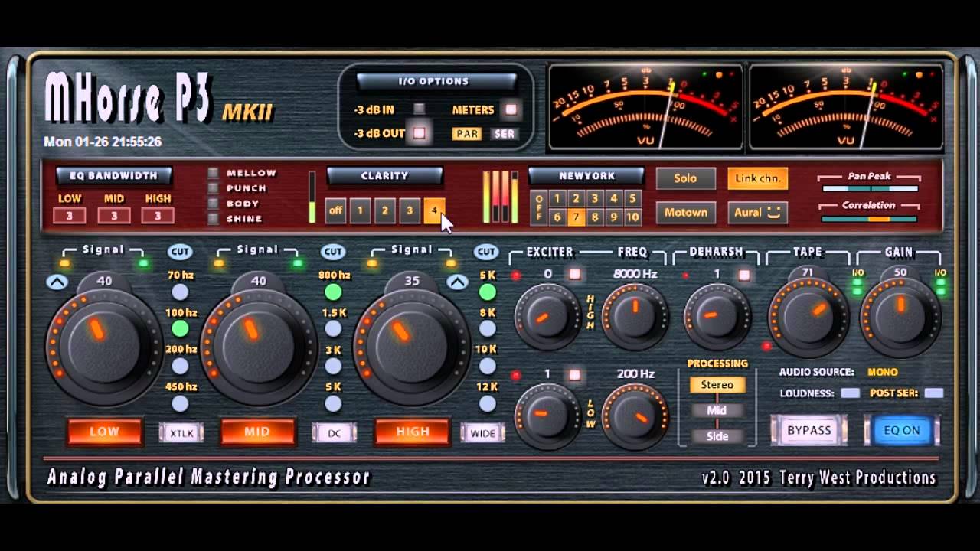This screenshot has width=980, height=551.
Task: Toggle the red MID band button
Action: tap(257, 432)
